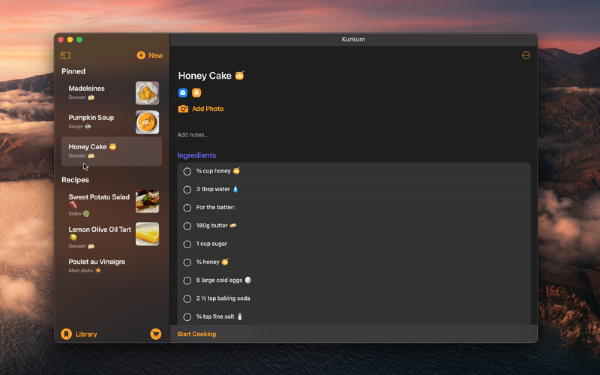600x375 pixels.
Task: Check off 3 tbsp water ingredient
Action: tap(187, 190)
